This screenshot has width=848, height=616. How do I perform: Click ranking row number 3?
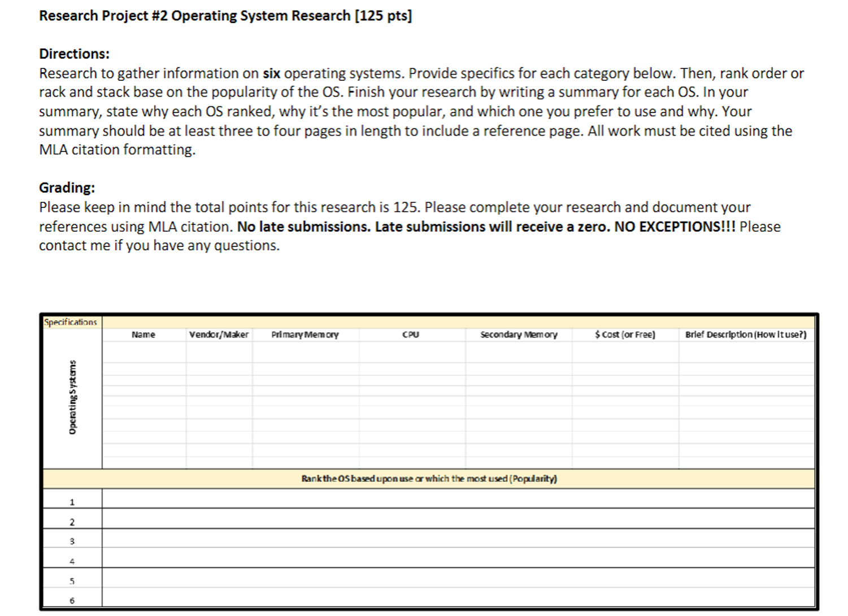tap(71, 540)
